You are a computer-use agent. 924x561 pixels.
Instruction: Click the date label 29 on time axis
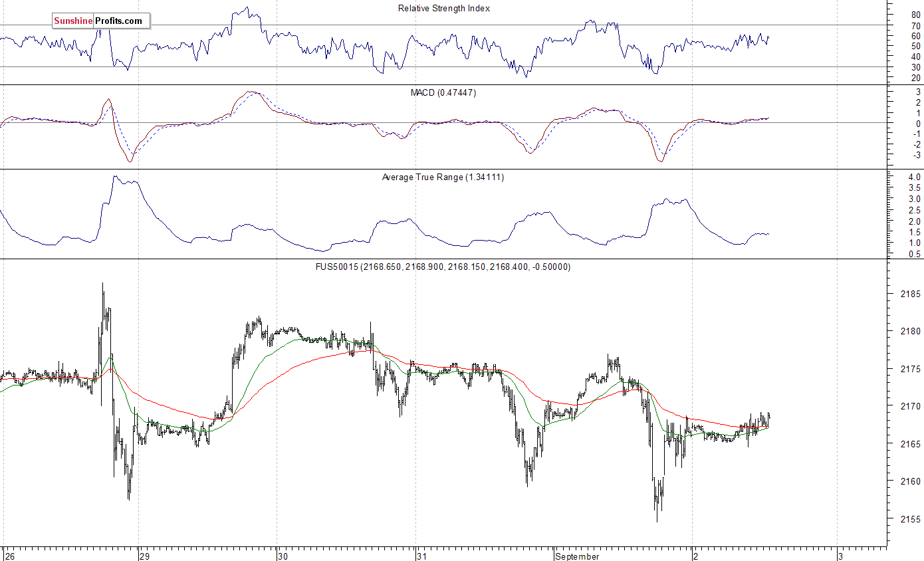[x=146, y=556]
